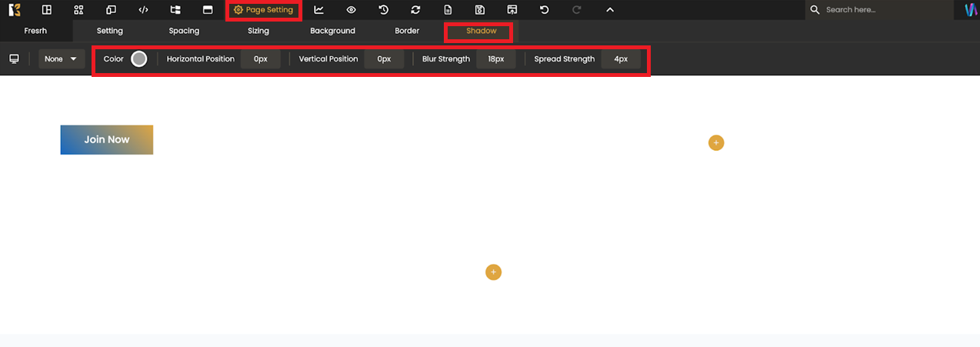
Task: Open the None shadow type dropdown
Action: point(62,59)
